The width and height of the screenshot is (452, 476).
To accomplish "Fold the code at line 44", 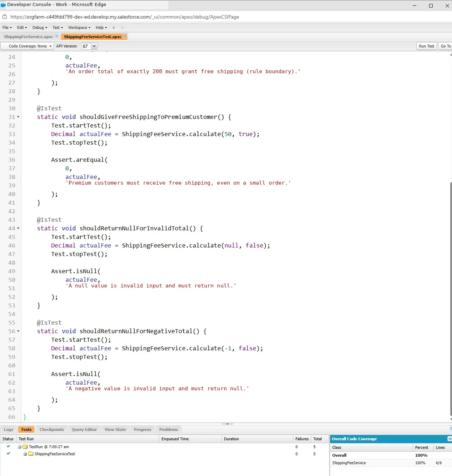I will coord(18,229).
